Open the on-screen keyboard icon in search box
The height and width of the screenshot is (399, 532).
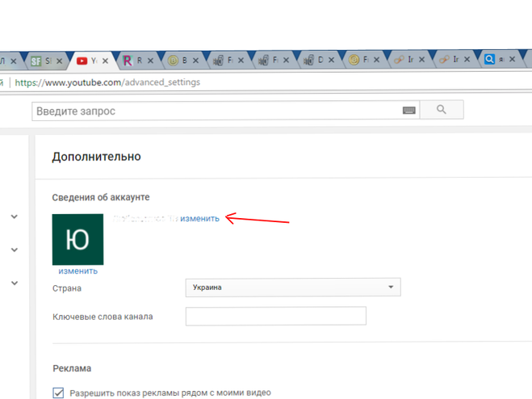point(408,111)
